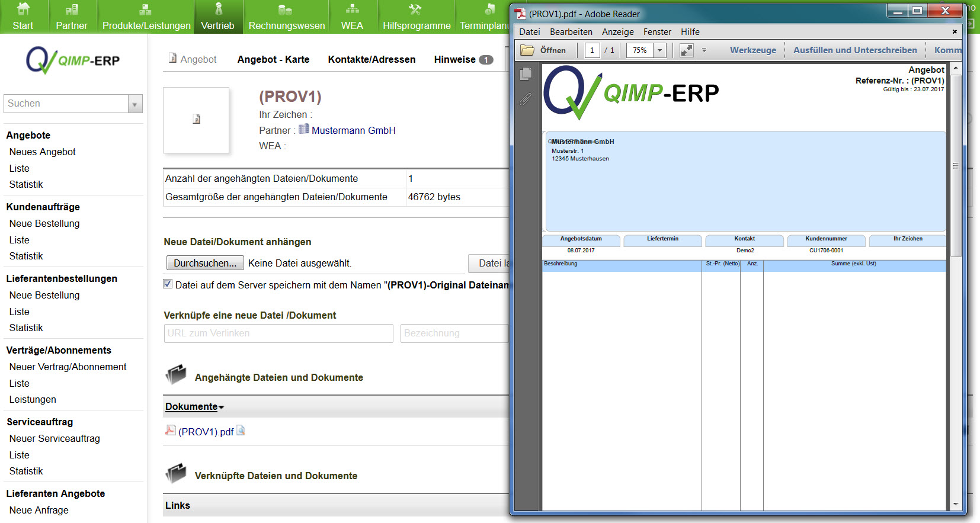Image resolution: width=980 pixels, height=523 pixels.
Task: Click the fit-page view icon in Reader toolbar
Action: (x=687, y=50)
